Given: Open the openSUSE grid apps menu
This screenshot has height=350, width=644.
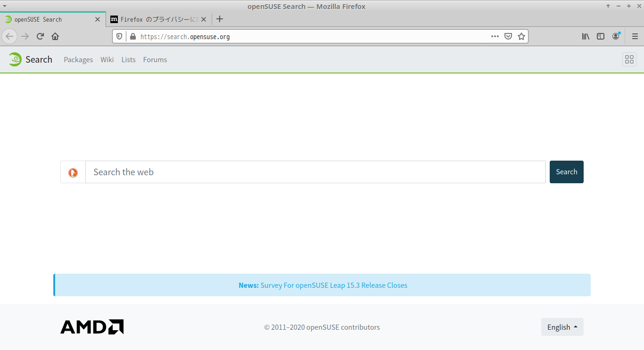Looking at the screenshot, I should click(629, 59).
